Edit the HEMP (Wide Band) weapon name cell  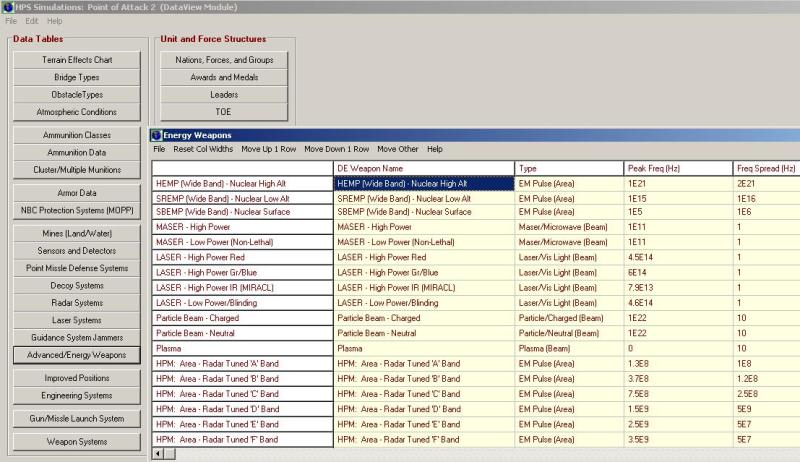click(x=424, y=184)
